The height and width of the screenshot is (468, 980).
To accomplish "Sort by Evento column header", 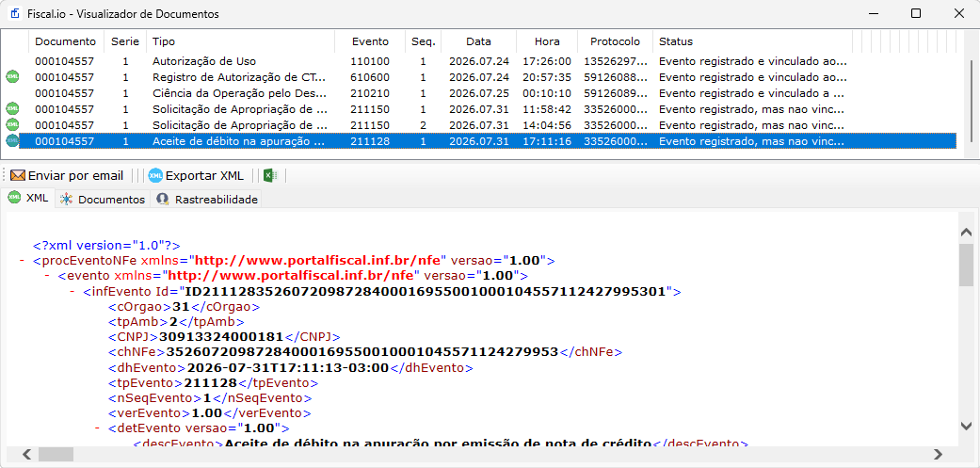I will pyautogui.click(x=370, y=41).
